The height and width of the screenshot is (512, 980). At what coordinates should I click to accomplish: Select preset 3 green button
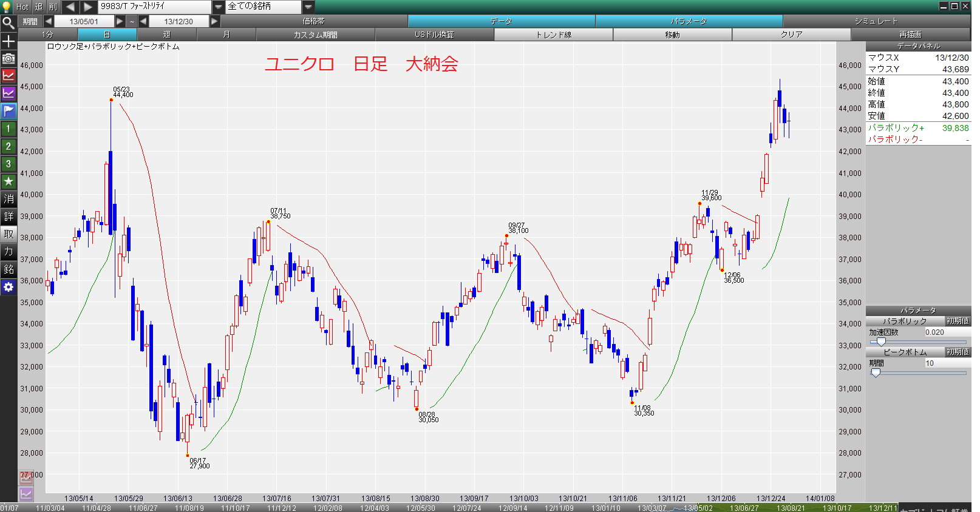coord(9,164)
